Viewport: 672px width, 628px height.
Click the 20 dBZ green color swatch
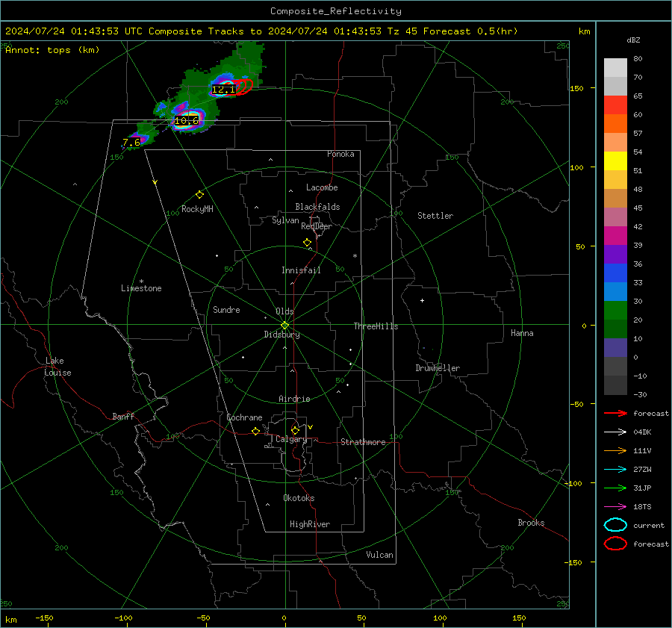615,311
